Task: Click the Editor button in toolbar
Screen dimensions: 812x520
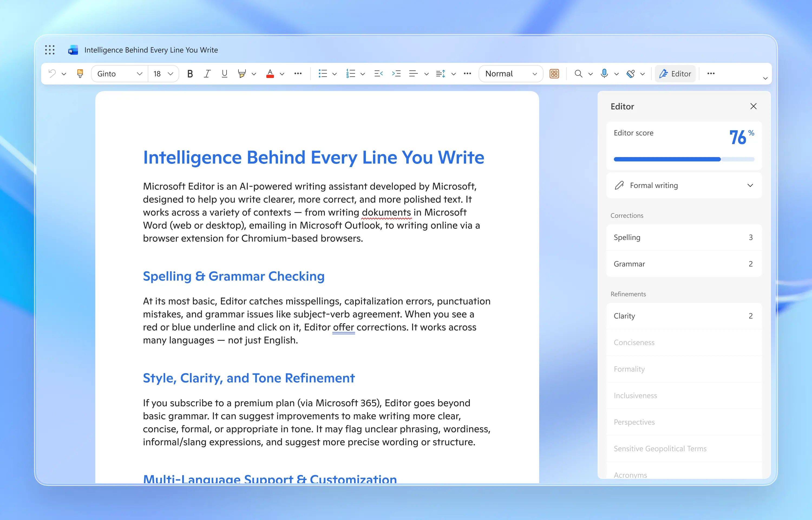Action: (x=675, y=74)
